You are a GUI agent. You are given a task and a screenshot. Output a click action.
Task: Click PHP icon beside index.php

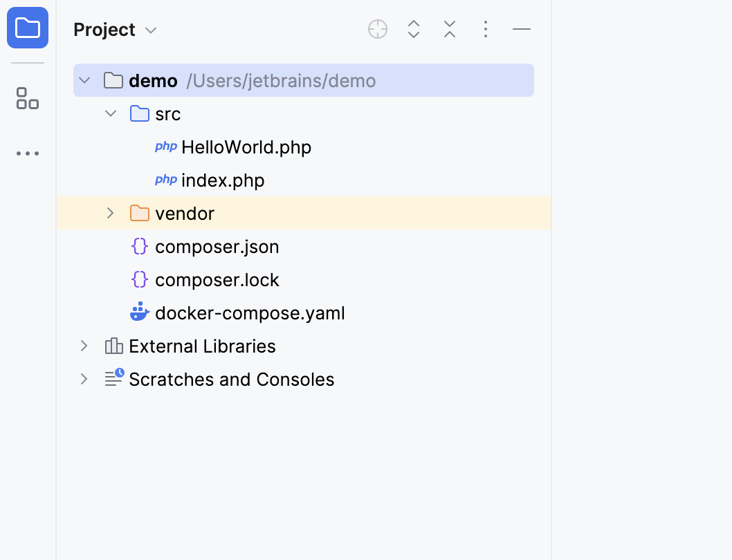166,180
